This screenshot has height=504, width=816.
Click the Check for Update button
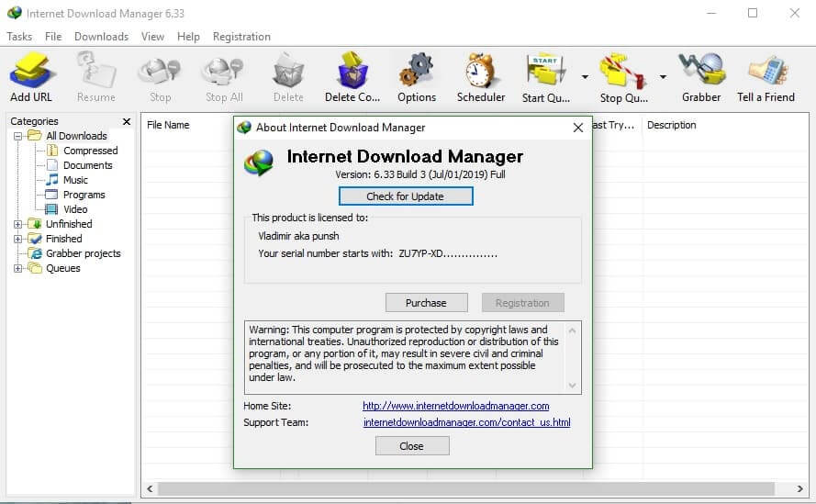tap(405, 196)
